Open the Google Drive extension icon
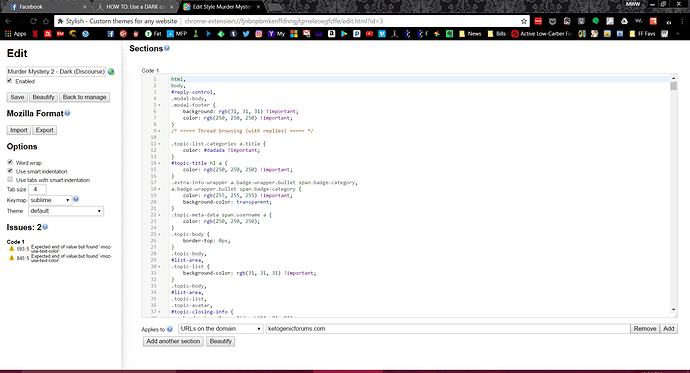690x373 pixels. point(624,21)
